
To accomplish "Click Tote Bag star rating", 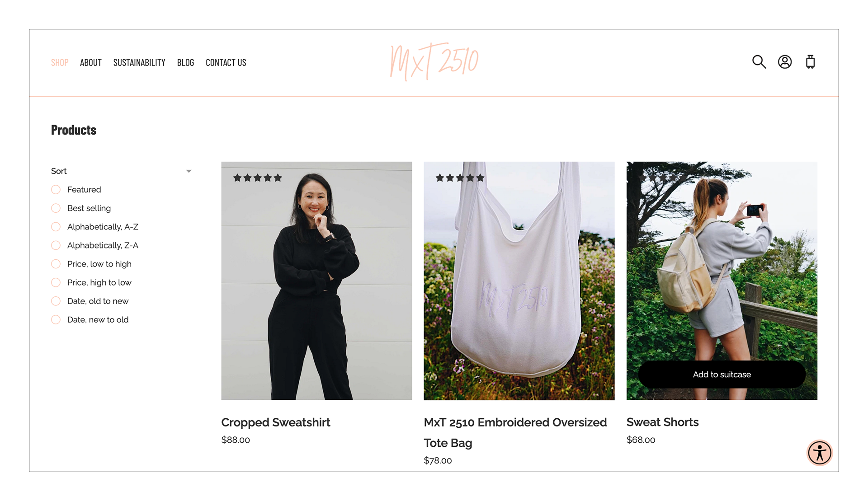I will (460, 178).
